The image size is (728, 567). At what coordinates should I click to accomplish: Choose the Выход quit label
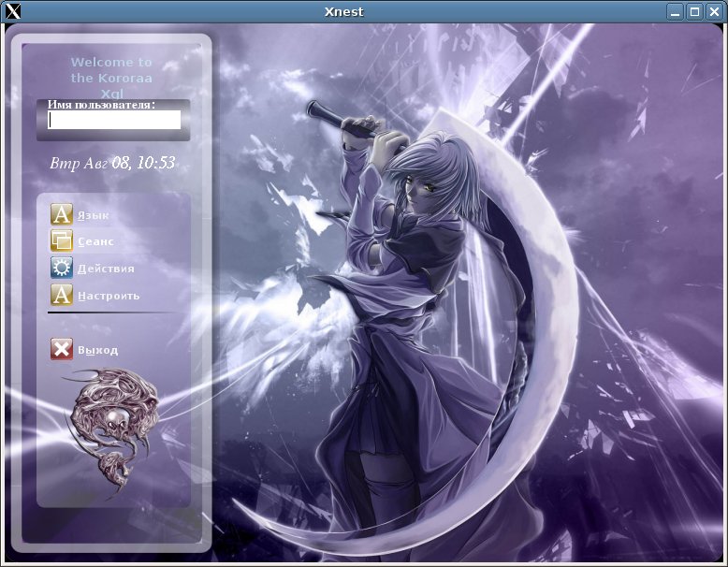[97, 350]
